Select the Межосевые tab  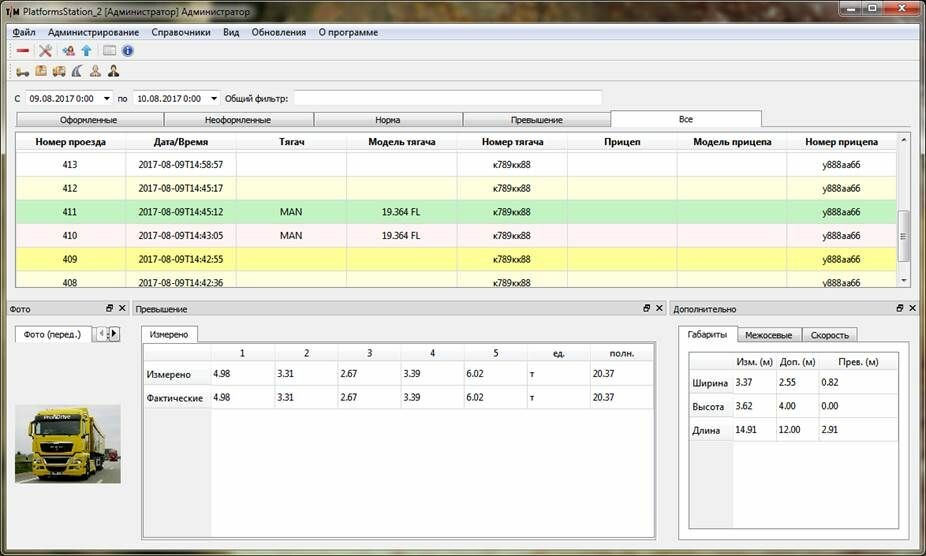pyautogui.click(x=770, y=335)
